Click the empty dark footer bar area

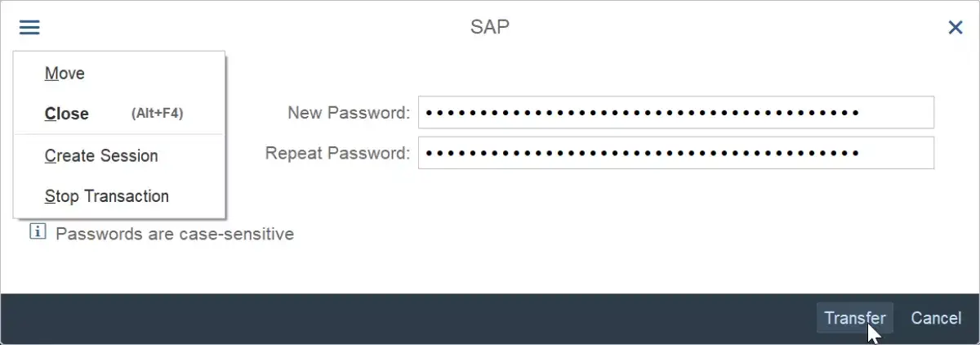click(x=408, y=319)
